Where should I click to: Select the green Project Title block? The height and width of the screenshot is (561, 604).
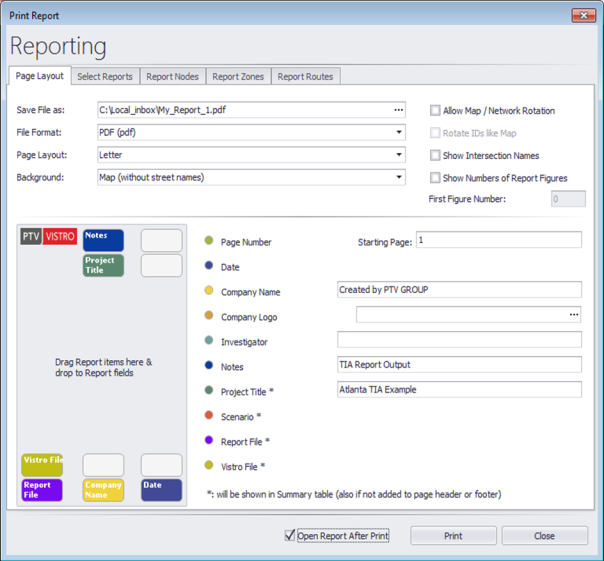tap(103, 265)
